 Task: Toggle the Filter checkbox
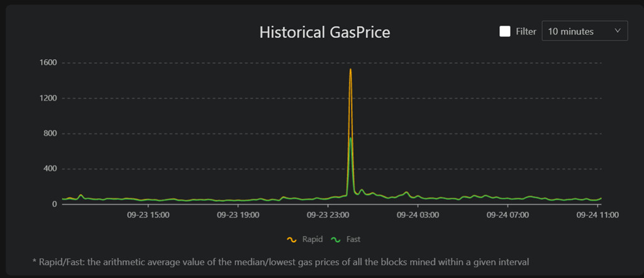[505, 31]
